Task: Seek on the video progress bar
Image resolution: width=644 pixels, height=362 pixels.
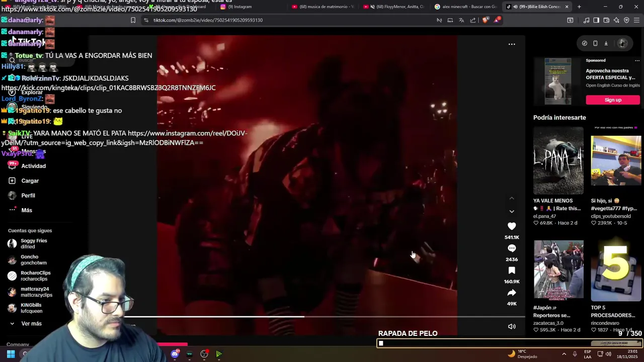Action: (325, 317)
